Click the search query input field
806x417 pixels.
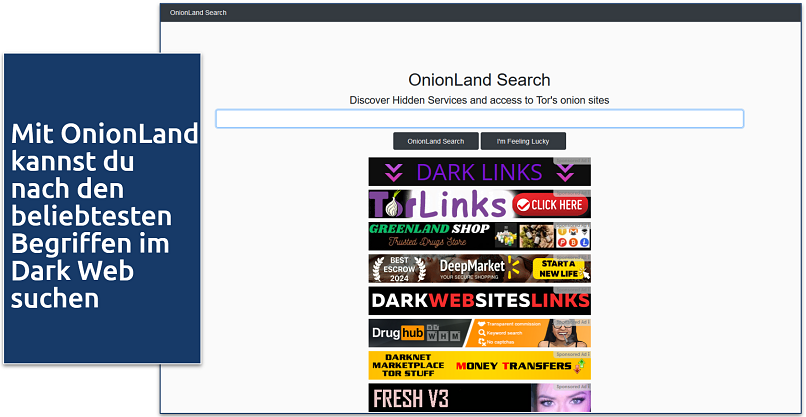(479, 118)
